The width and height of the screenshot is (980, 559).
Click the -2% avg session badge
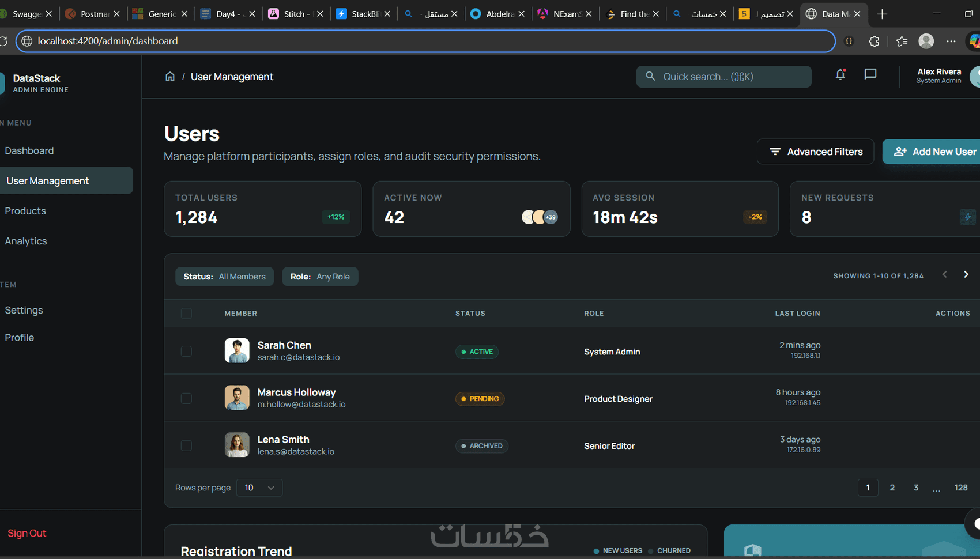tap(755, 217)
